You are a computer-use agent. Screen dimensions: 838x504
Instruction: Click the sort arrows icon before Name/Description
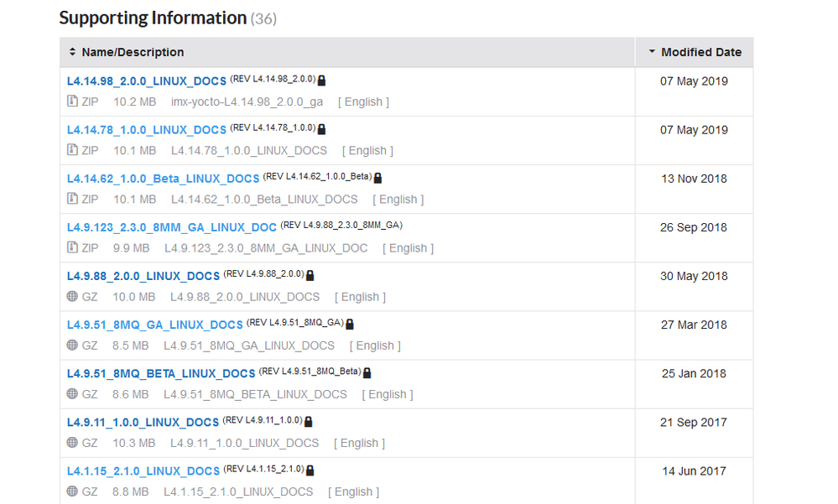[73, 52]
